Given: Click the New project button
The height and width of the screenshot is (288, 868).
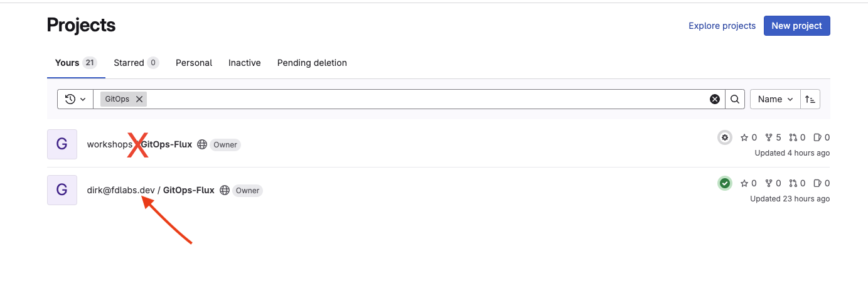Looking at the screenshot, I should coord(797,26).
